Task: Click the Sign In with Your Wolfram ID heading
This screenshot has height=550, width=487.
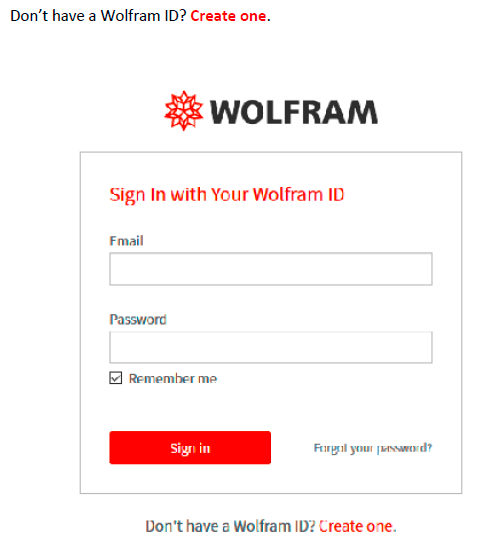Action: point(227,195)
